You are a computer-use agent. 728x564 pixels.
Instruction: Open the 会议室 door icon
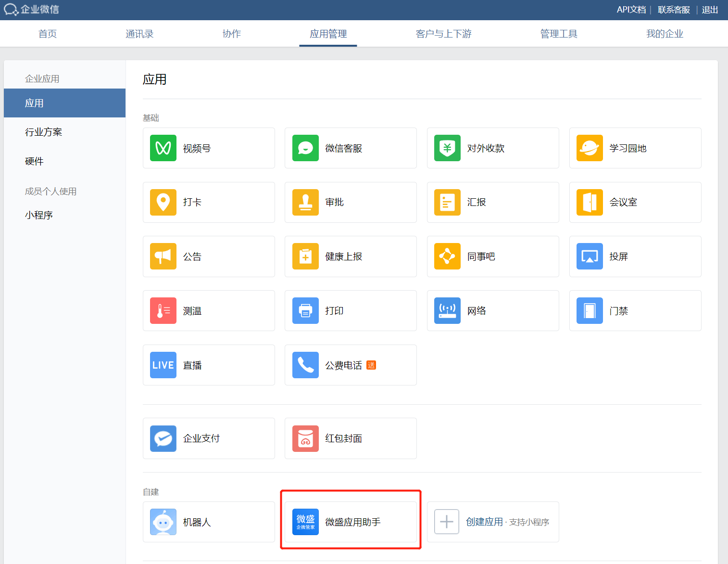click(590, 202)
